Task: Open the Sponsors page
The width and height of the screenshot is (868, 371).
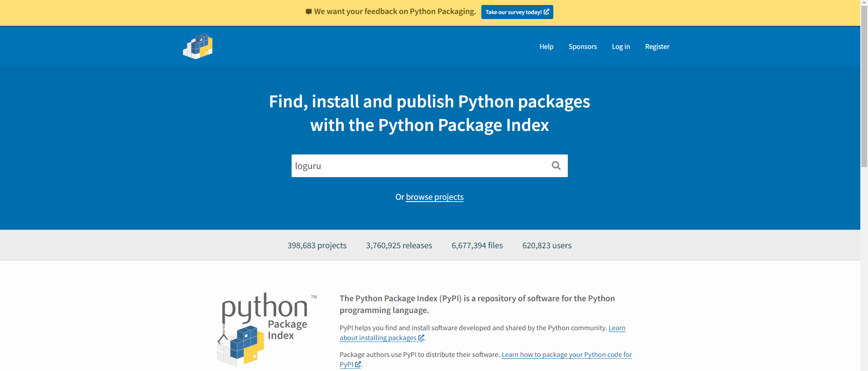Action: 582,47
